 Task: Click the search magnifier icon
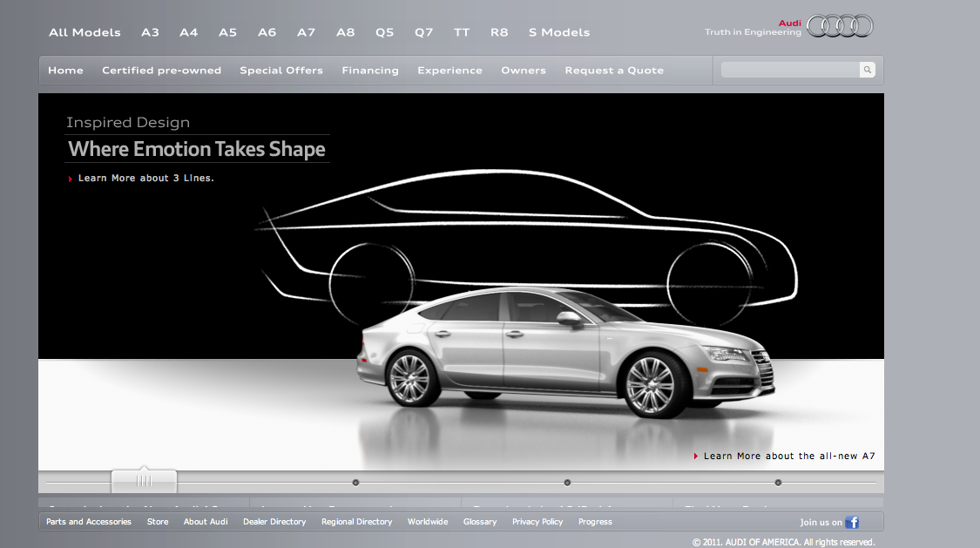coord(867,70)
